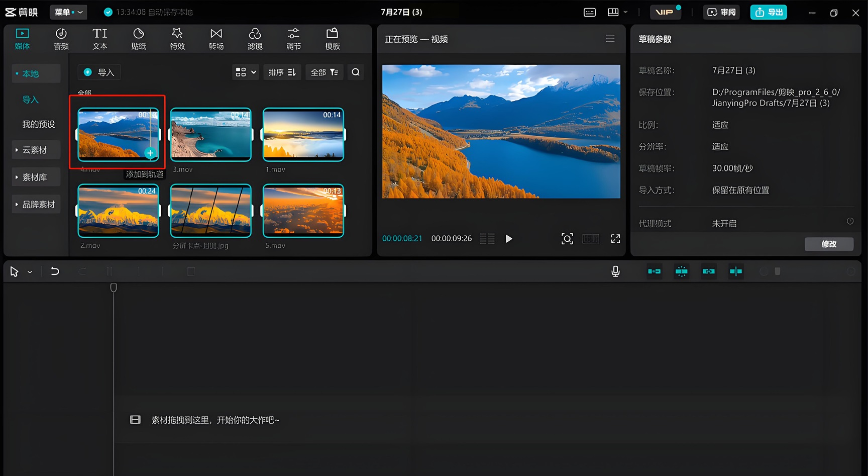Switch to the 文本 tab
The height and width of the screenshot is (476, 868).
click(100, 39)
